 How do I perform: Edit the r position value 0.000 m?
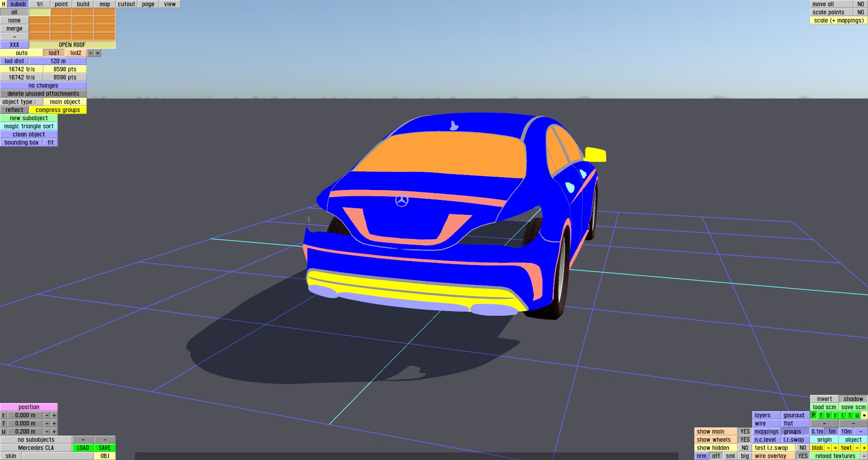(25, 415)
